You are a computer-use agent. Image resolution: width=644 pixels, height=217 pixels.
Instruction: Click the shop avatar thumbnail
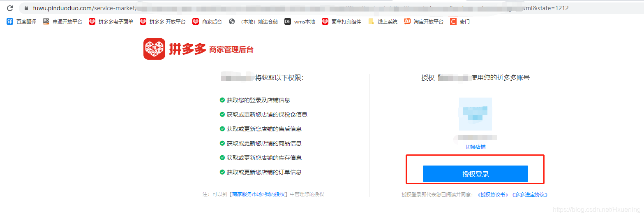click(475, 114)
